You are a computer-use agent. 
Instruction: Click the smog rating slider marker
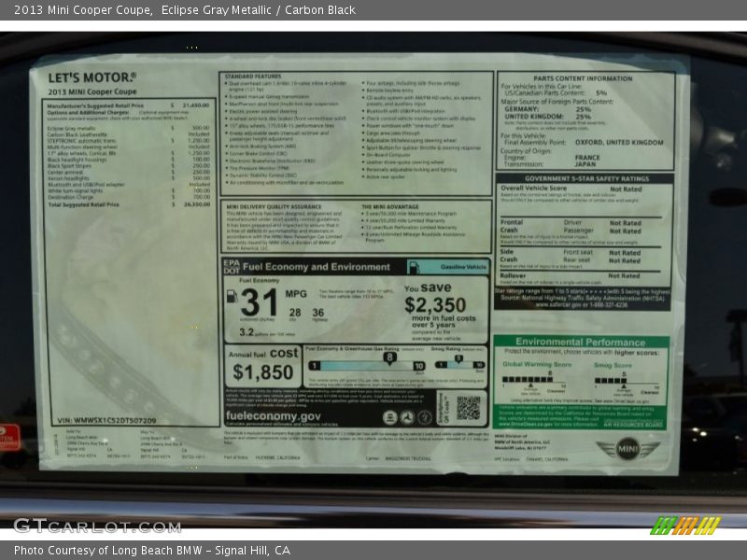coord(460,357)
